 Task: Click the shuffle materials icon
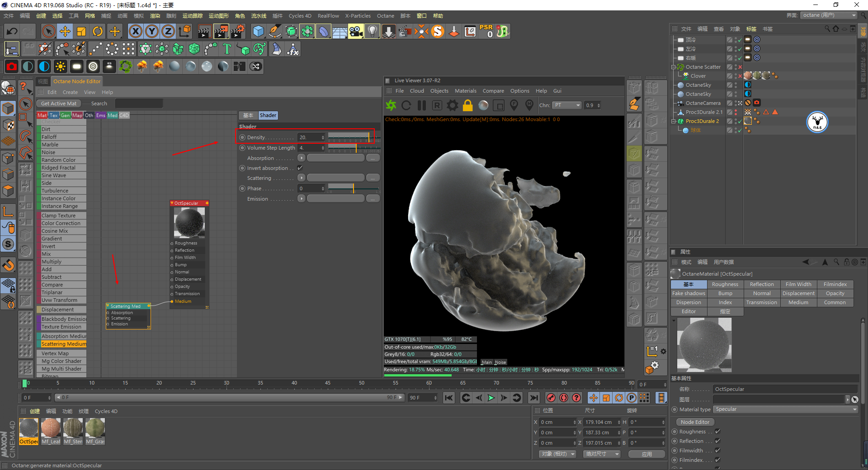pos(256,66)
